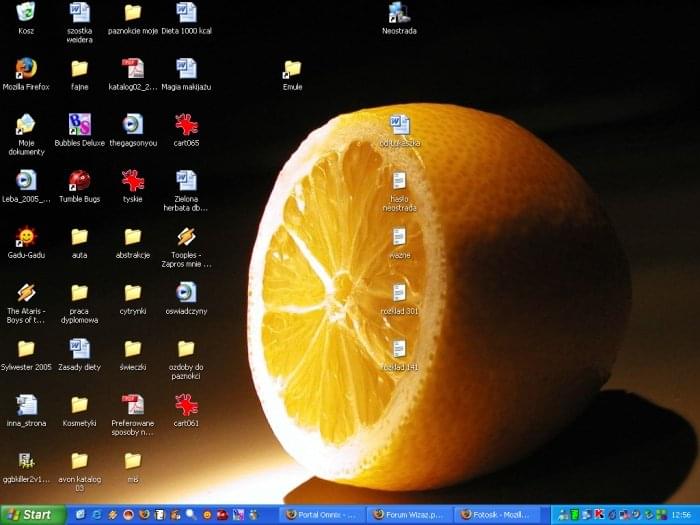Select the thegagsonyou media file
The height and width of the screenshot is (525, 700).
click(132, 125)
